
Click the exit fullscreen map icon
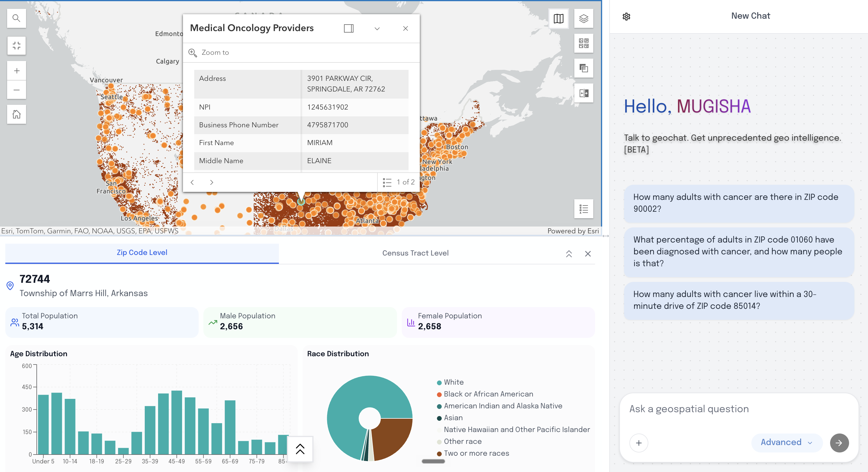pyautogui.click(x=17, y=46)
